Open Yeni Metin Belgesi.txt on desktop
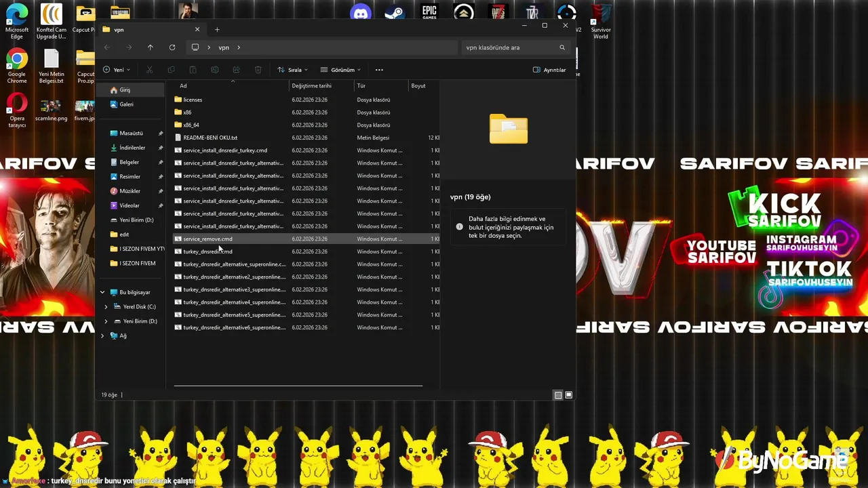The width and height of the screenshot is (868, 488). click(x=52, y=66)
